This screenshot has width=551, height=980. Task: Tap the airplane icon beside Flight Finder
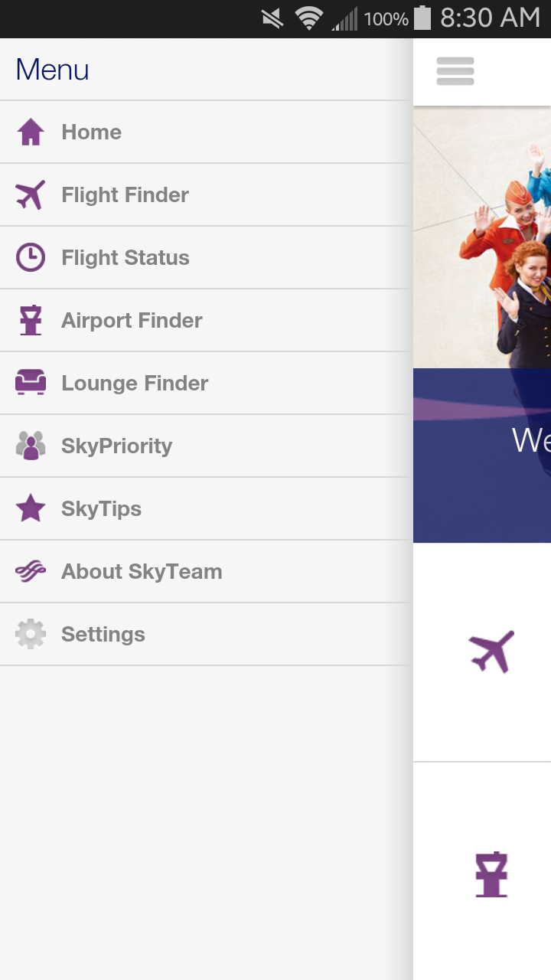point(31,195)
